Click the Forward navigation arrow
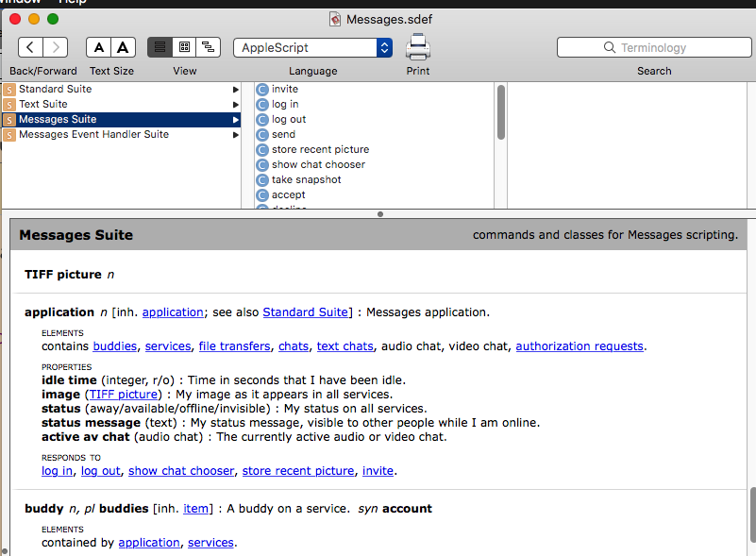The width and height of the screenshot is (756, 556). (x=55, y=46)
